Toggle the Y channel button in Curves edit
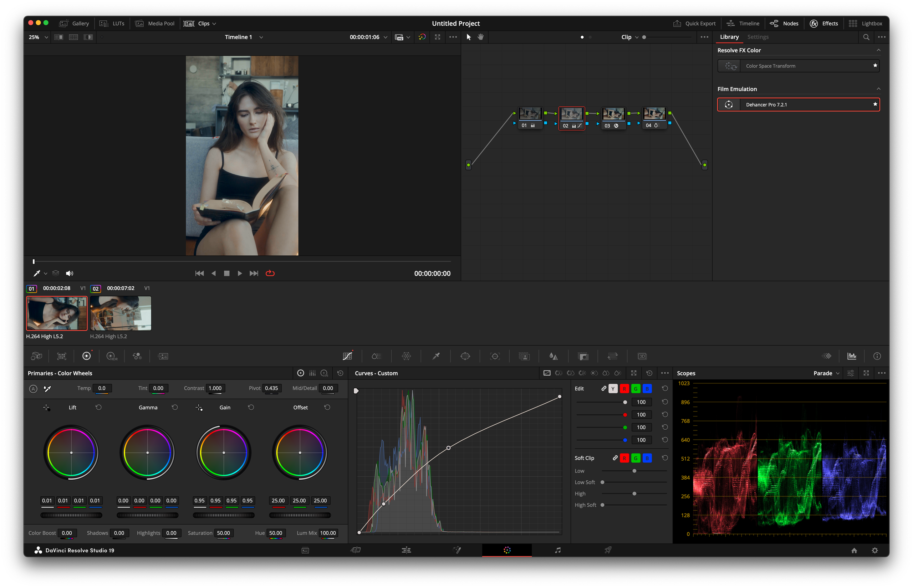Viewport: 913px width, 588px height. coord(613,388)
